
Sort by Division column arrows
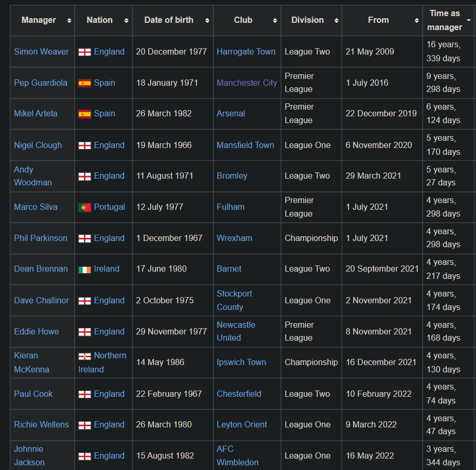pyautogui.click(x=336, y=20)
